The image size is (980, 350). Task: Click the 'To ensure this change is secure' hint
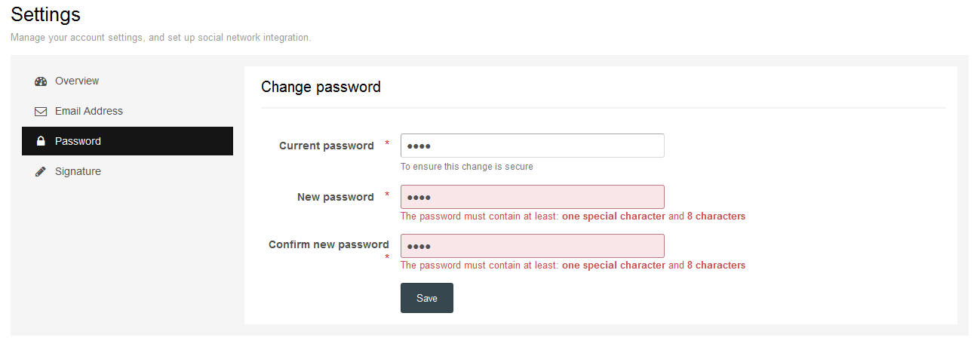point(466,167)
